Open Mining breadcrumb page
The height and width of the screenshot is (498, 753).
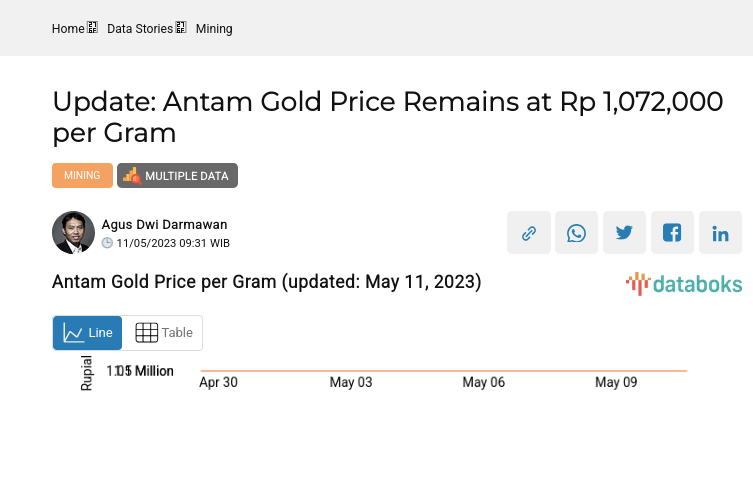(214, 29)
